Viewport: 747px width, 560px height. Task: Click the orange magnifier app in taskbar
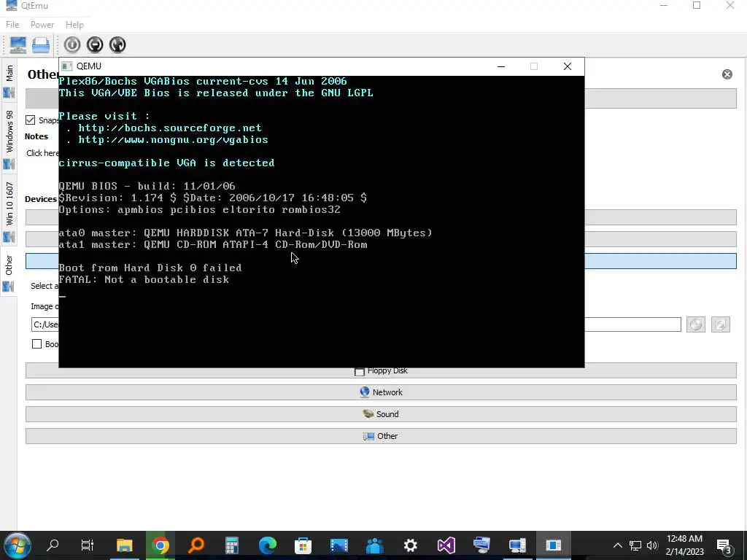pos(196,545)
